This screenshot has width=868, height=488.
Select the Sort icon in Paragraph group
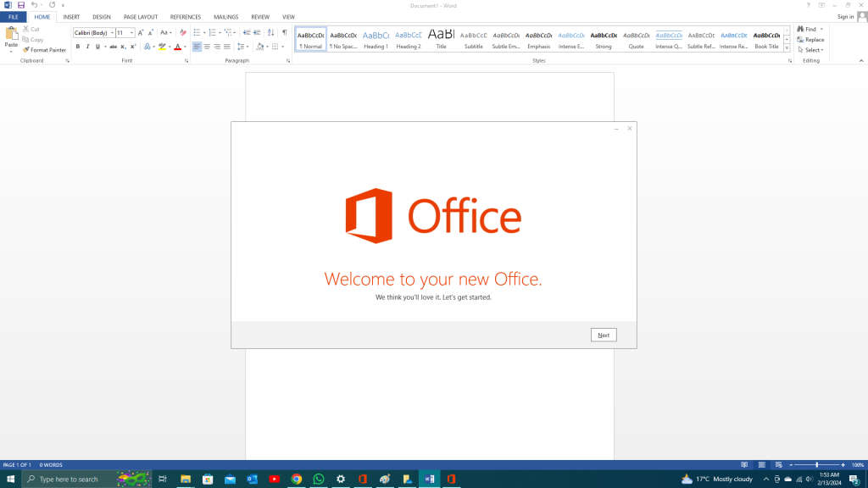pyautogui.click(x=271, y=31)
